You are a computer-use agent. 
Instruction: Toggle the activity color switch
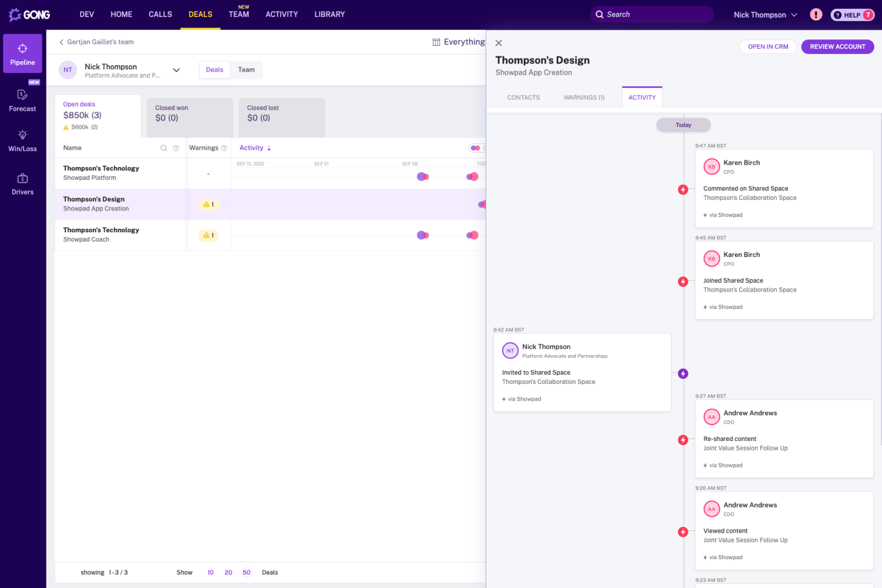pos(475,148)
